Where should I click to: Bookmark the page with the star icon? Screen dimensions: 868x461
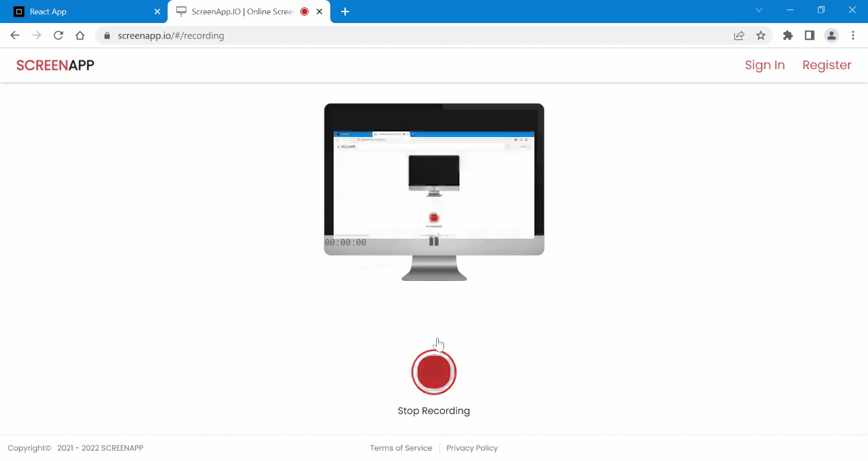tap(760, 35)
